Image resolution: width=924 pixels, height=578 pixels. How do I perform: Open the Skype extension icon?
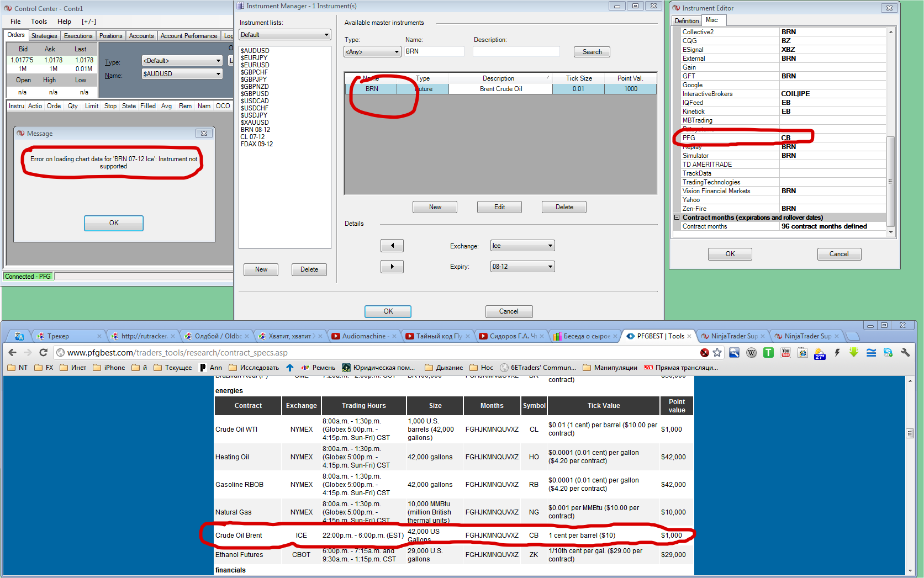[888, 353]
